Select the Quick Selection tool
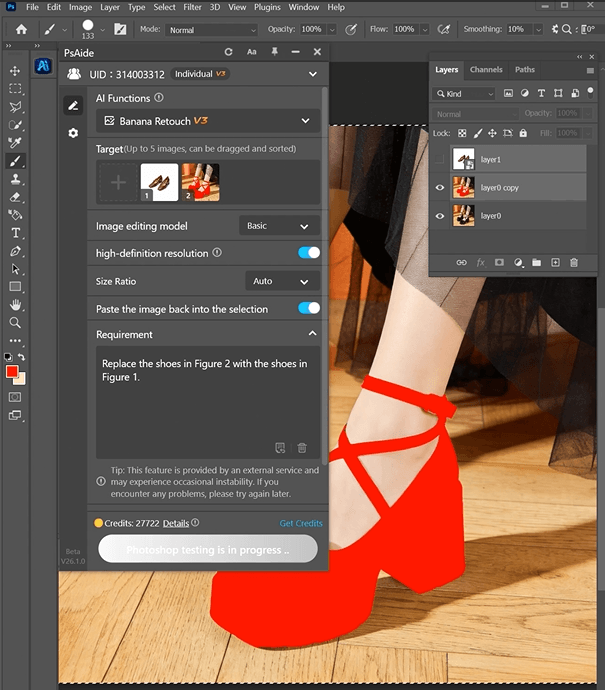The width and height of the screenshot is (605, 690). (x=15, y=125)
